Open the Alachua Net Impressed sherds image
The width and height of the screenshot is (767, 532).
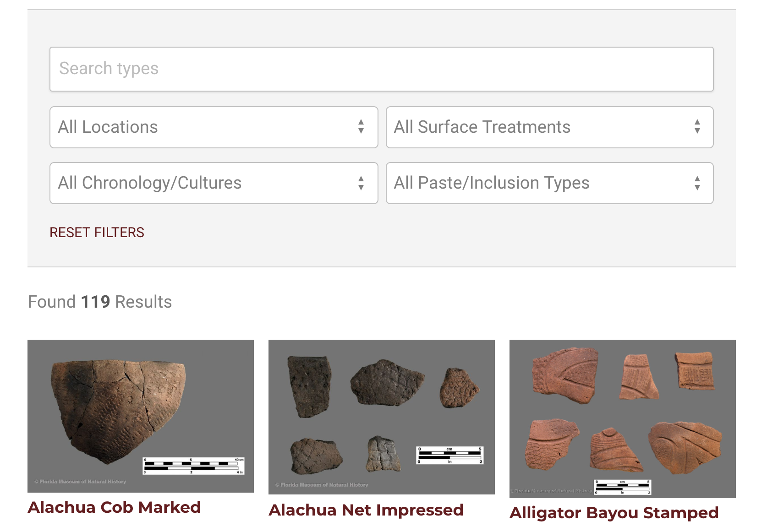click(381, 417)
